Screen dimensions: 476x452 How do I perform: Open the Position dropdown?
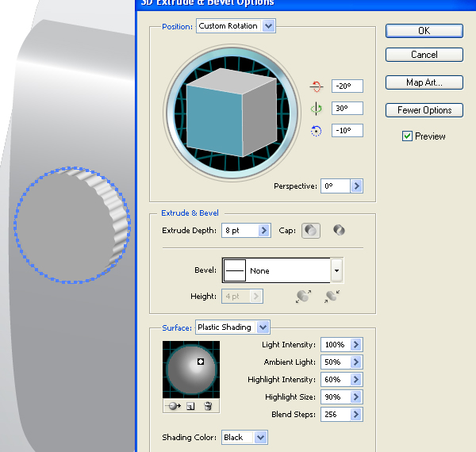pyautogui.click(x=269, y=26)
